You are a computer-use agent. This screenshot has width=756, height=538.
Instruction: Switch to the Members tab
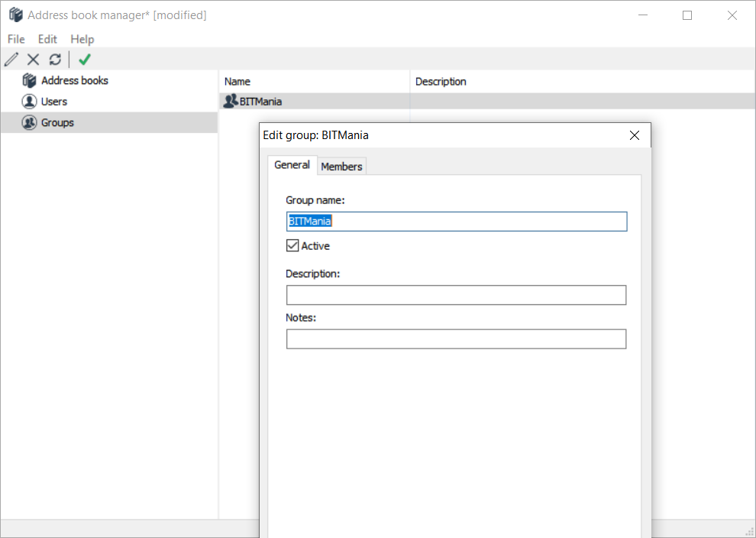pos(342,166)
